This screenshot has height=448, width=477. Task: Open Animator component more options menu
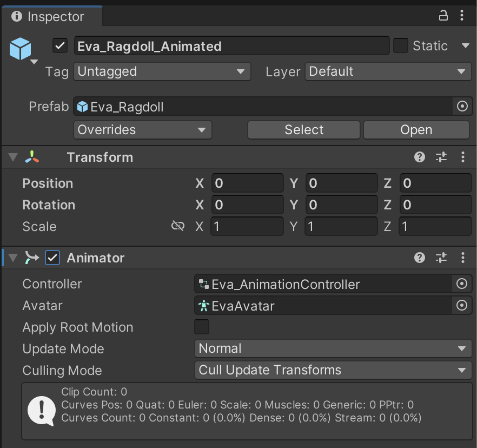463,258
